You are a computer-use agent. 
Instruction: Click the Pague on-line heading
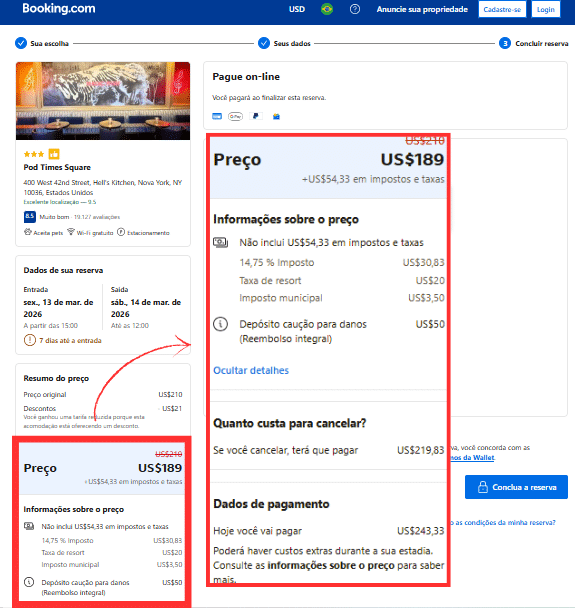tap(246, 77)
